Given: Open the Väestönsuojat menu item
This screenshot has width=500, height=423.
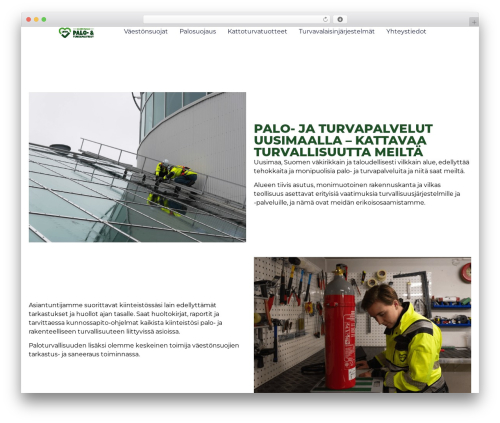Looking at the screenshot, I should [146, 32].
